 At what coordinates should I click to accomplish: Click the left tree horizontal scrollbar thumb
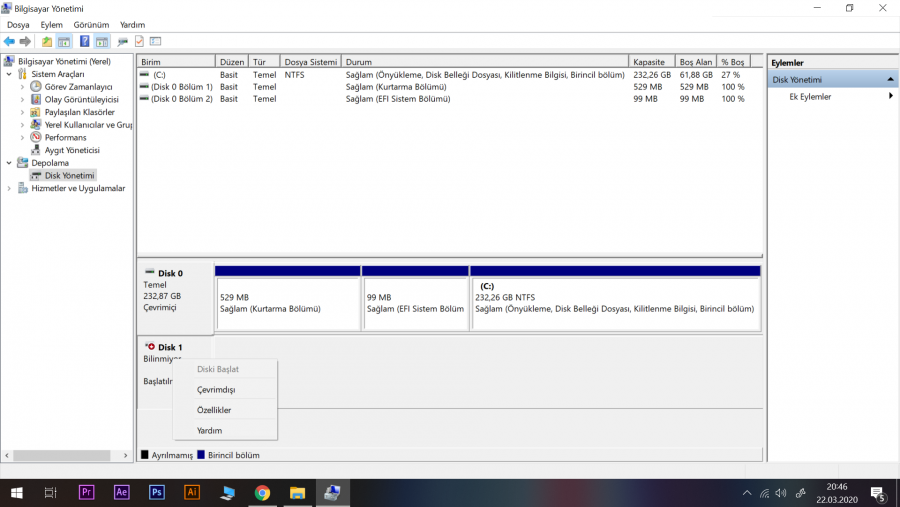62,455
